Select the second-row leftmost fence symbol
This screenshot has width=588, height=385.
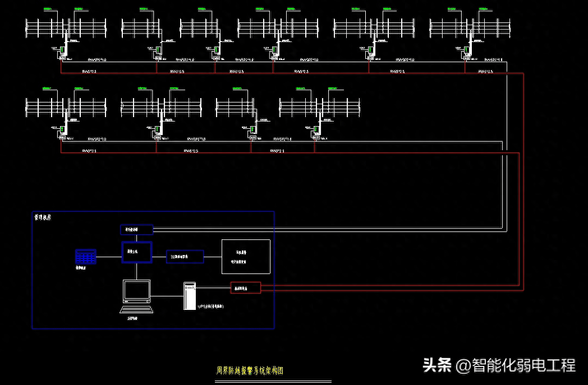66,106
